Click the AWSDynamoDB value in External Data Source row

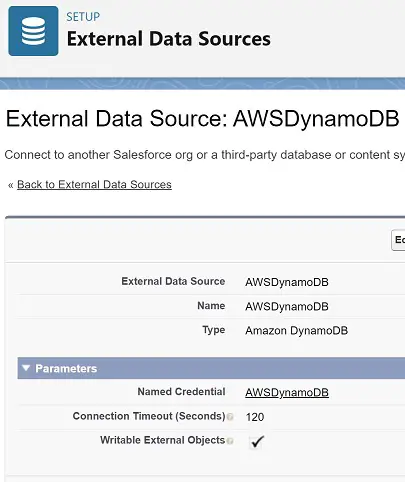click(287, 282)
